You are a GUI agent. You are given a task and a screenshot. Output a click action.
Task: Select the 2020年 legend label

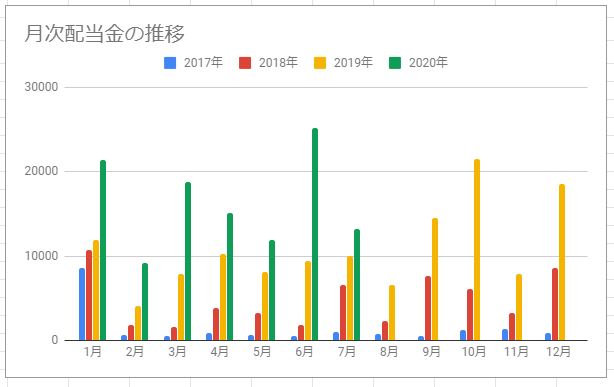[428, 63]
